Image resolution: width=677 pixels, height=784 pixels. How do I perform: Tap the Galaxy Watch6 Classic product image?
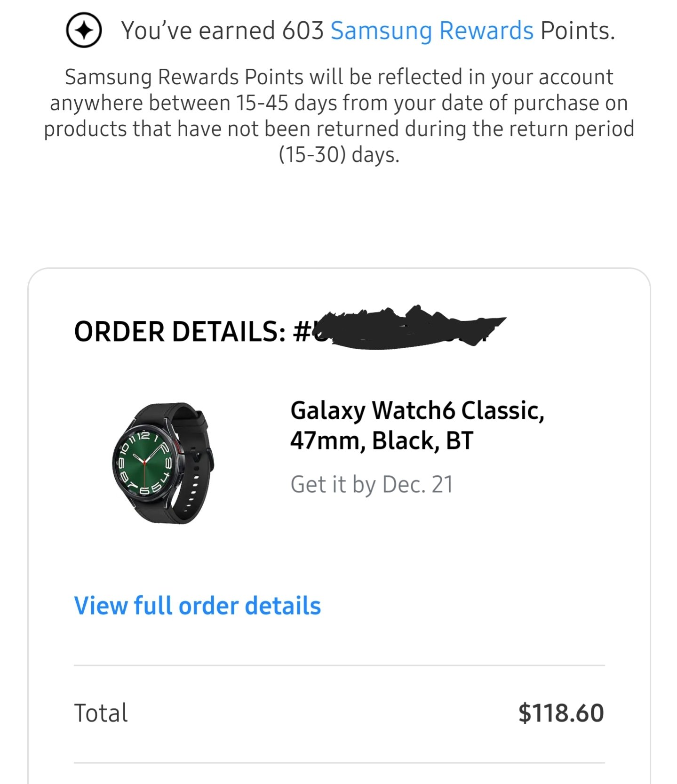pyautogui.click(x=163, y=463)
